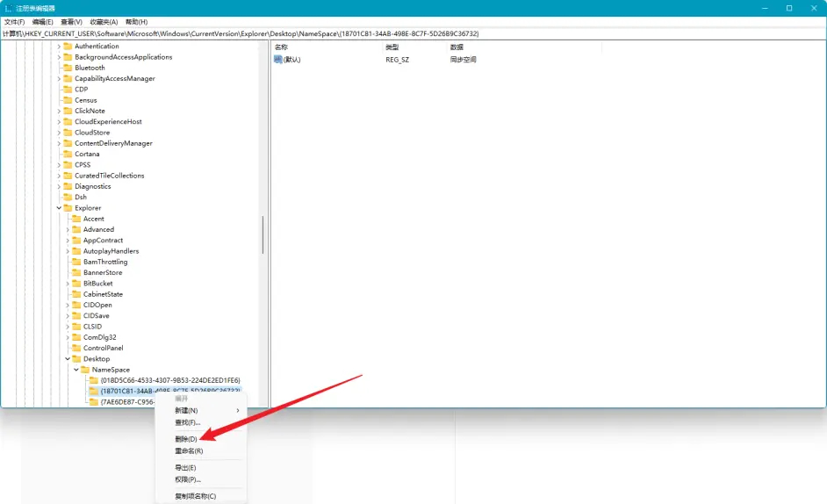Collapse the NameSpace key
The width and height of the screenshot is (827, 504).
(76, 370)
